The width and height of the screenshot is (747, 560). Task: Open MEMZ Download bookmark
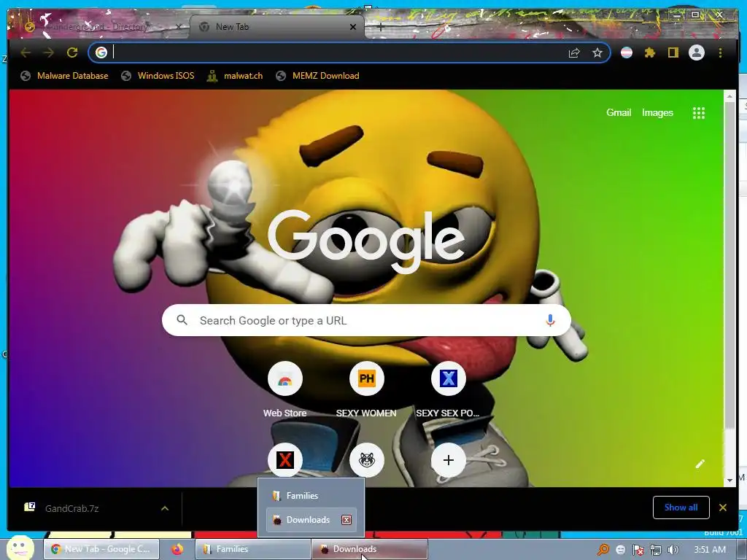coord(317,76)
